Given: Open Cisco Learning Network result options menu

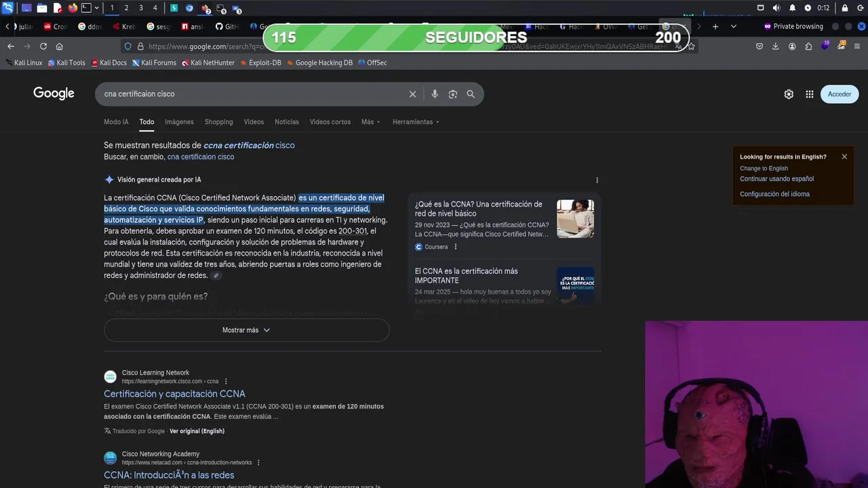Looking at the screenshot, I should tap(226, 382).
